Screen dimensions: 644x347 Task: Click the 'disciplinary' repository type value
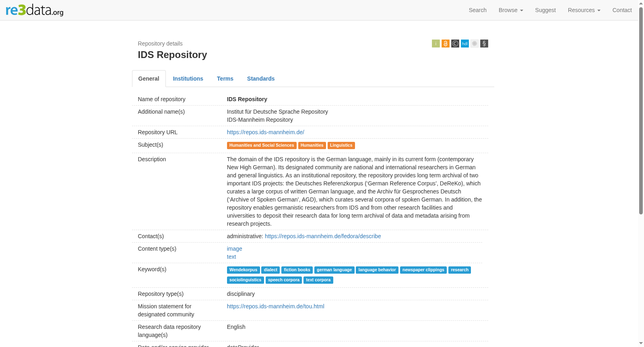coord(241,294)
